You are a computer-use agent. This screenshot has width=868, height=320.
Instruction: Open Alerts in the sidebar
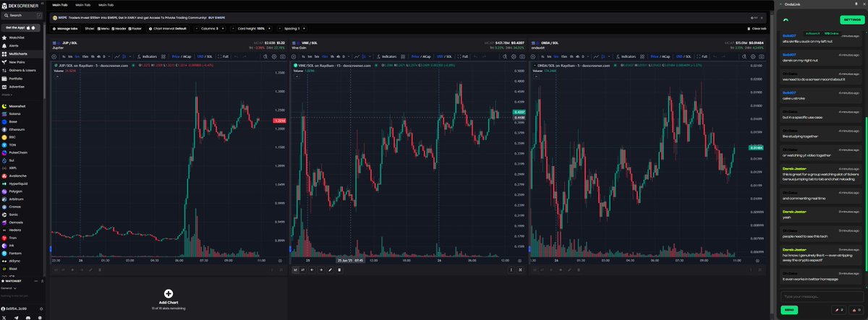click(20, 46)
